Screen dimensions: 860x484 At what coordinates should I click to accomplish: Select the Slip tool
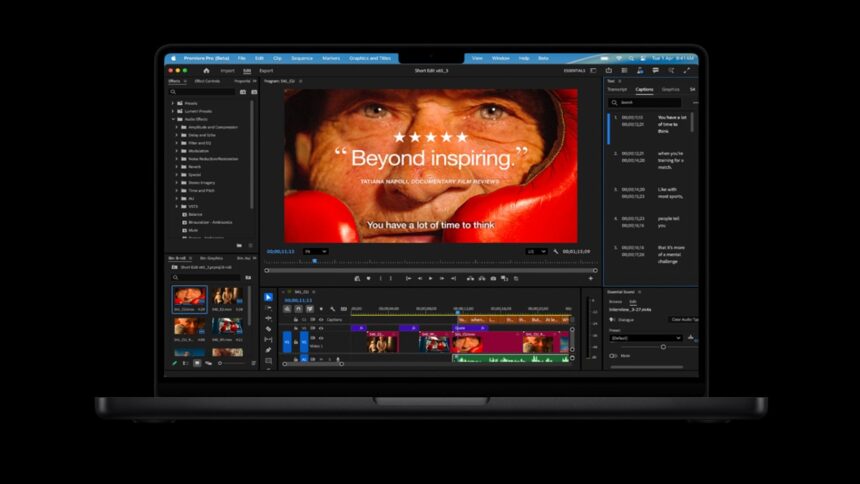coord(268,340)
